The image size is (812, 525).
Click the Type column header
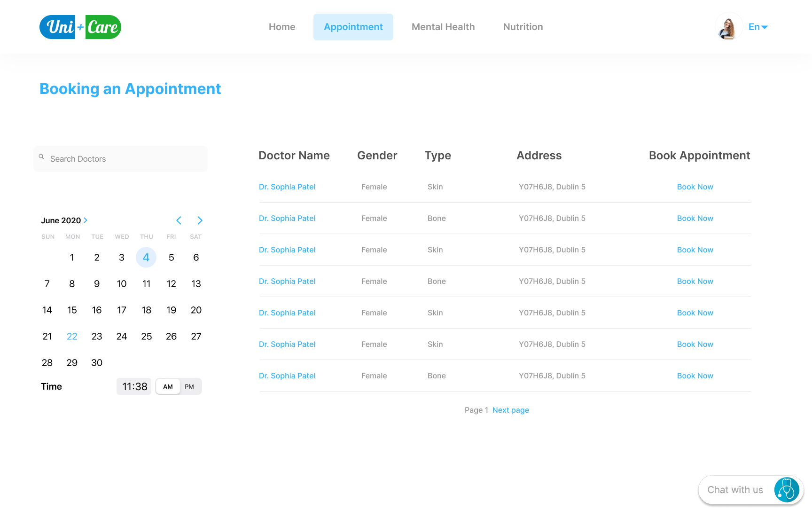[x=438, y=156]
